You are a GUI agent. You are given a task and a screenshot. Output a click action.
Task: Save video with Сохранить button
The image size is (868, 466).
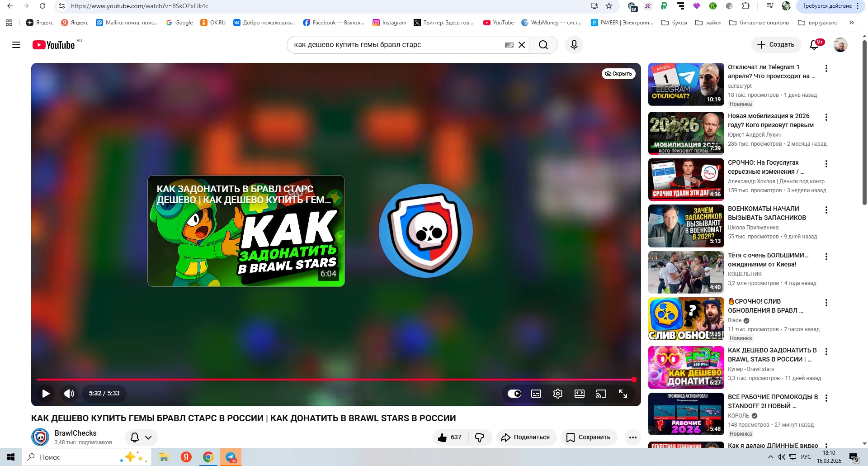(x=589, y=437)
